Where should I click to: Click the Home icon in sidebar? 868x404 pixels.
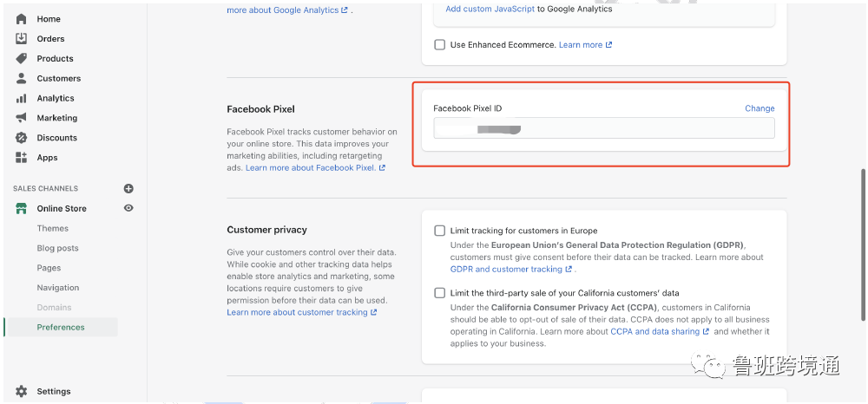click(22, 19)
